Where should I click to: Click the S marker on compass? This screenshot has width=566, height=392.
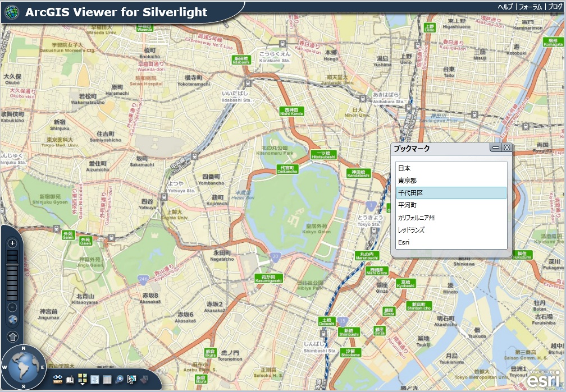tap(24, 386)
